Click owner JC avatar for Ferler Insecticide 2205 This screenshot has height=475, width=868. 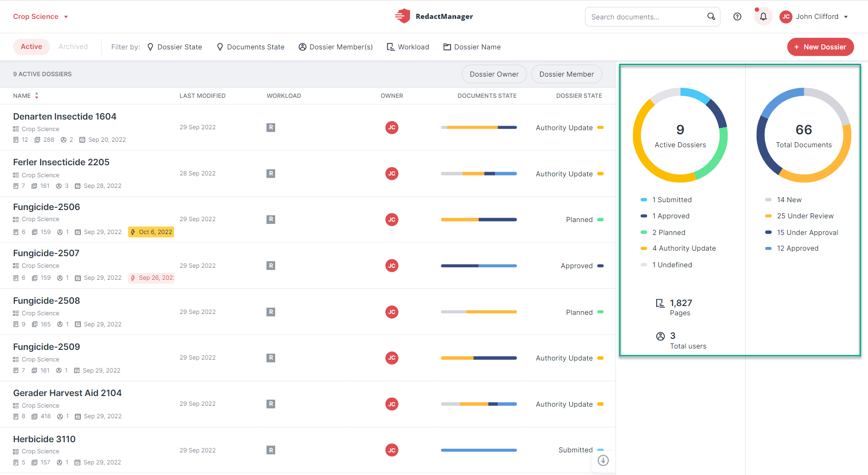coord(392,174)
